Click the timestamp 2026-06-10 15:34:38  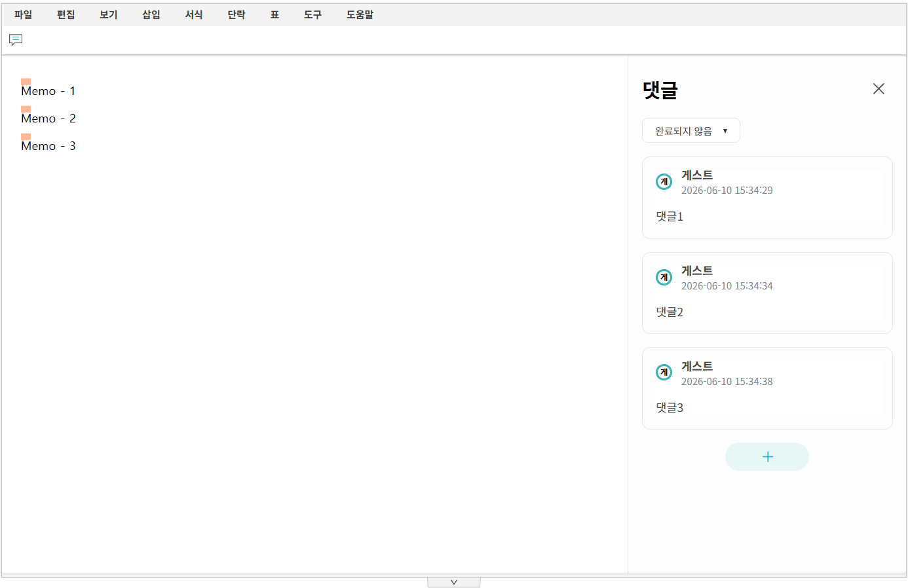pyautogui.click(x=727, y=382)
